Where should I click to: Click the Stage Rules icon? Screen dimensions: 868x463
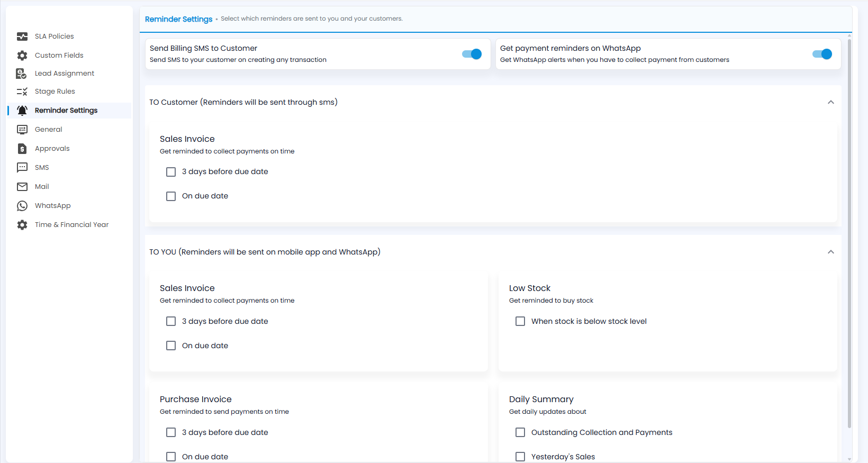point(22,92)
